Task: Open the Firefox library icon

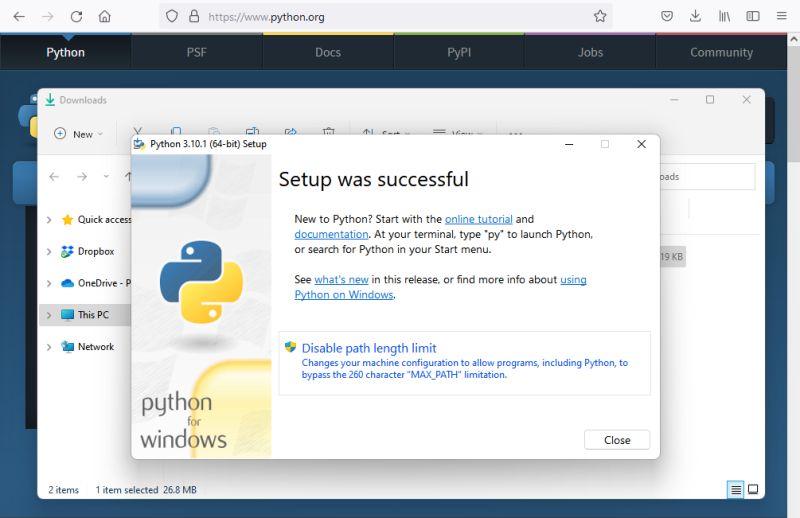Action: pos(724,16)
